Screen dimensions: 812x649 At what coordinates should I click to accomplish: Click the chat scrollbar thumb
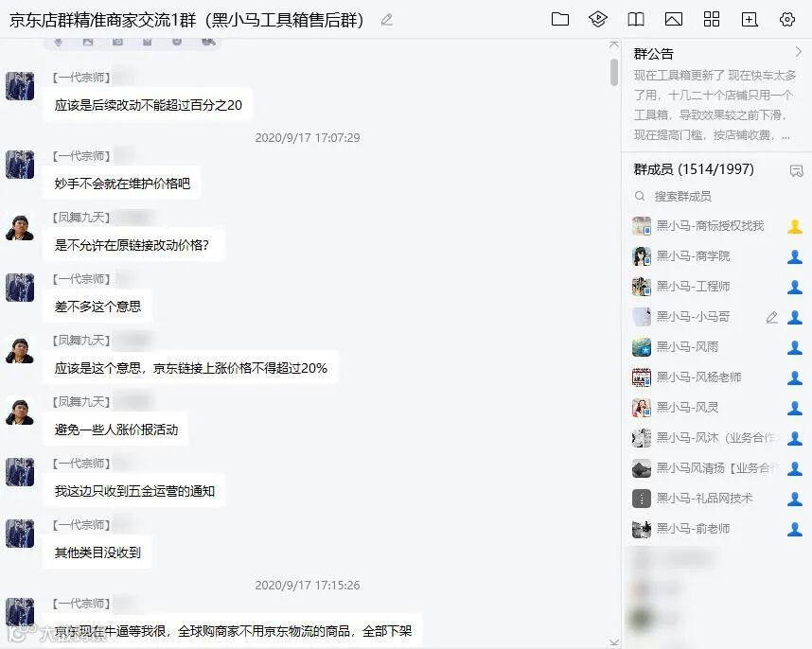coord(613,71)
